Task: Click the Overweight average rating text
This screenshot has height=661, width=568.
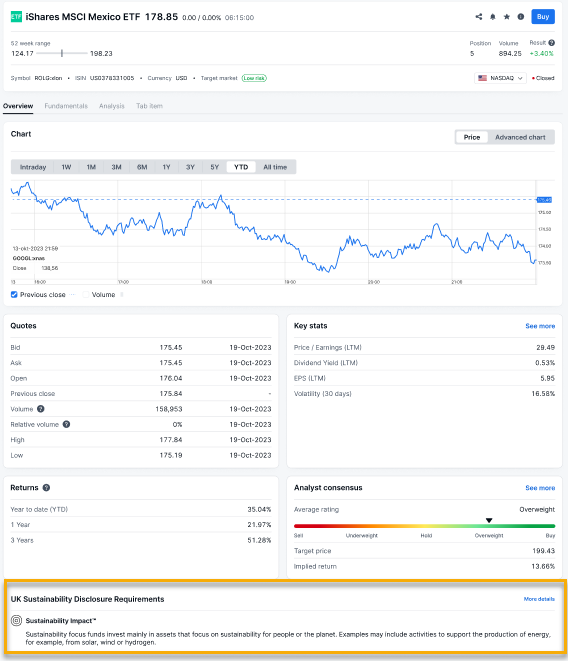Action: click(537, 509)
